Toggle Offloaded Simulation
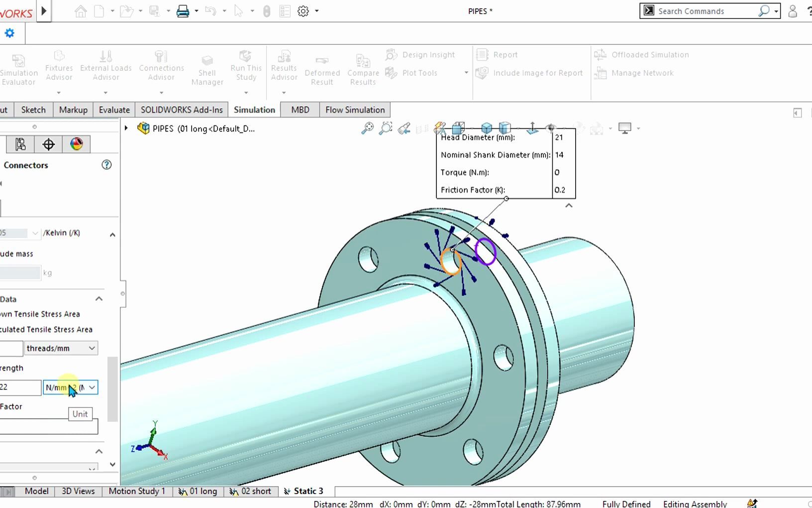The height and width of the screenshot is (508, 812). tap(642, 55)
